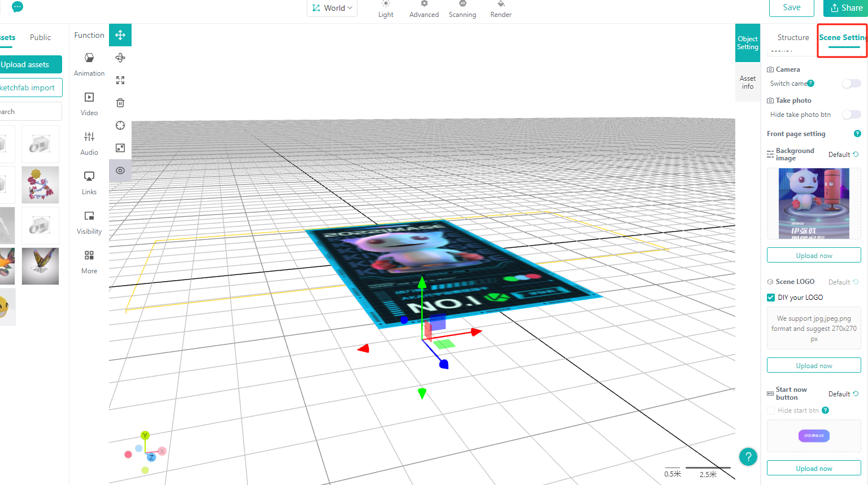Select the butterfly asset thumbnail
868x485 pixels.
[40, 266]
